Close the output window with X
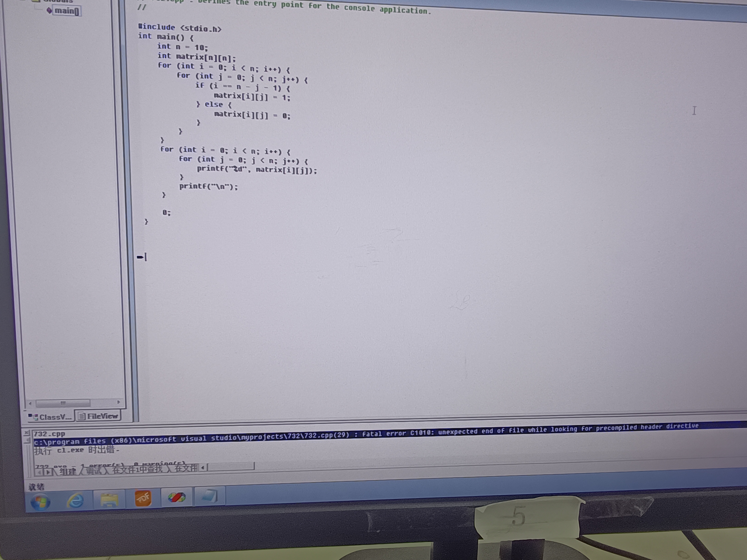The image size is (747, 560). tap(27, 433)
